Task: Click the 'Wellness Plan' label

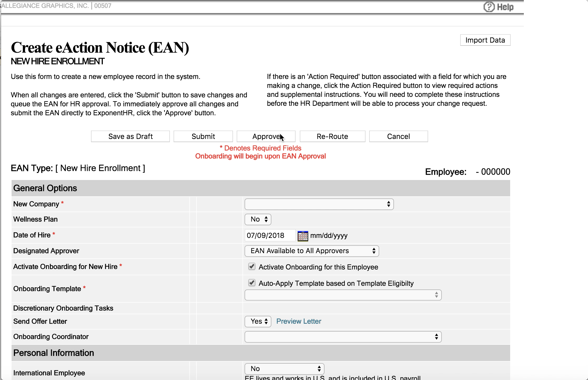Action: [x=35, y=219]
